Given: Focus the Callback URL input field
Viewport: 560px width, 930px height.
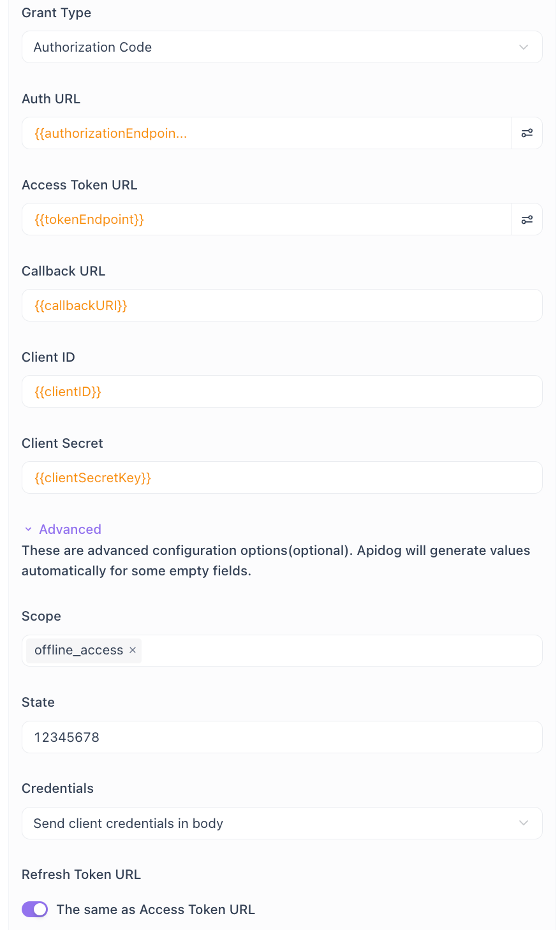Looking at the screenshot, I should (x=282, y=306).
